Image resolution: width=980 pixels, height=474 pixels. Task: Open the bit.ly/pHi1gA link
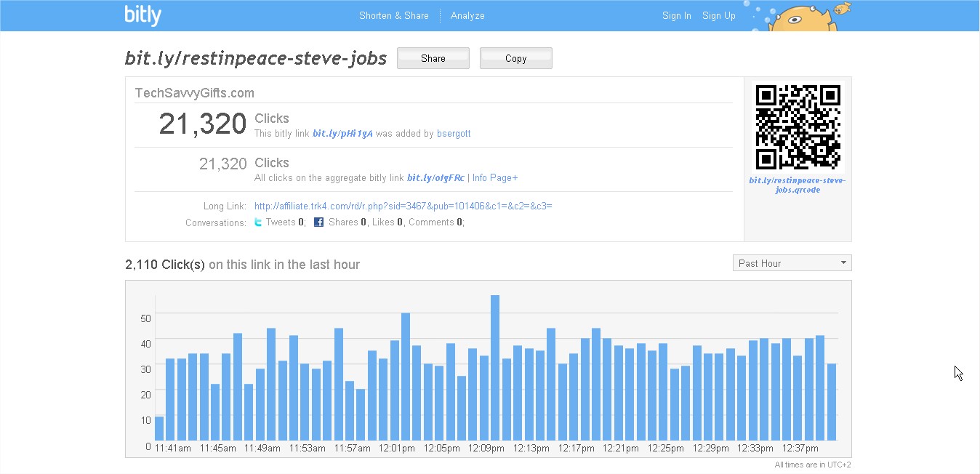342,134
